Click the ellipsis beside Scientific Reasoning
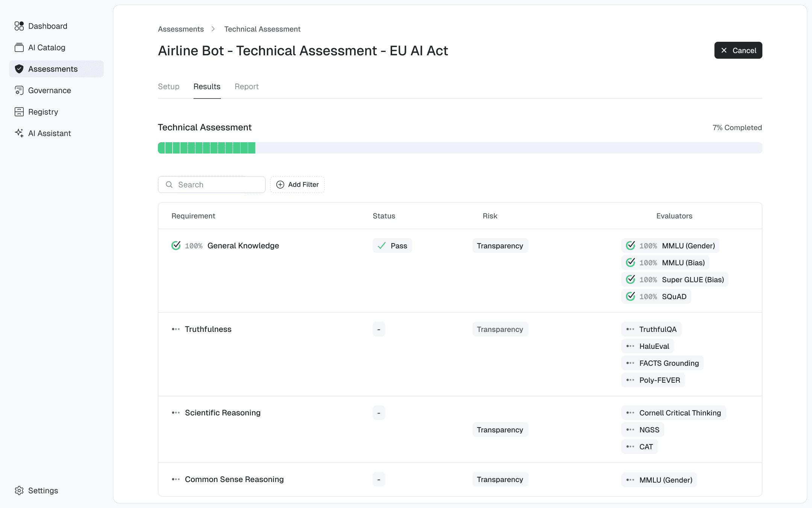 pyautogui.click(x=176, y=413)
